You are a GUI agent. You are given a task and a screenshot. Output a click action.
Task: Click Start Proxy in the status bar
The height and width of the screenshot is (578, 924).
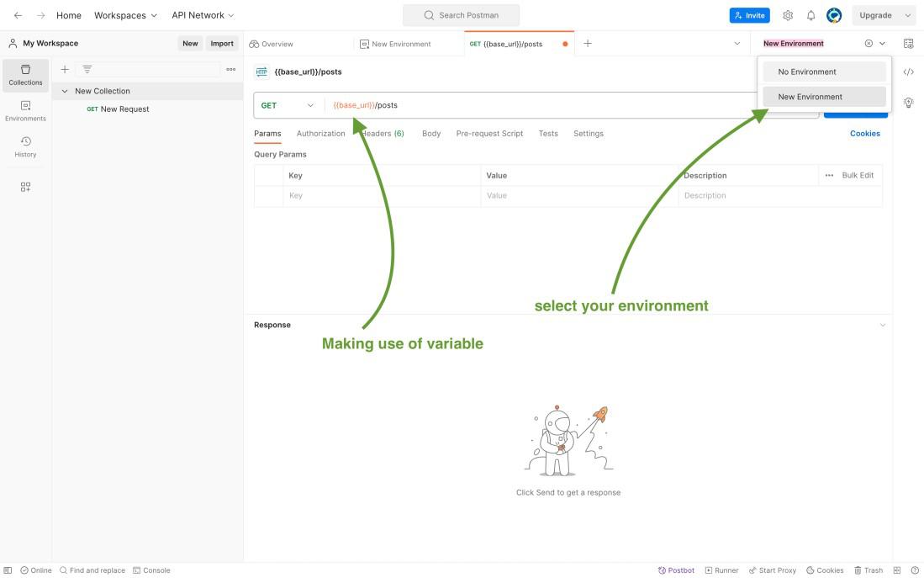click(772, 570)
